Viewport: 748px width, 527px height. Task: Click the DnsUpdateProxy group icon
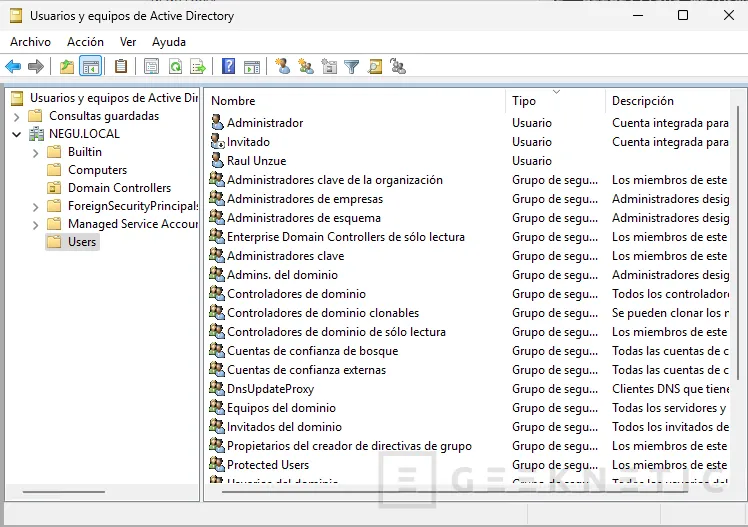pyautogui.click(x=217, y=389)
